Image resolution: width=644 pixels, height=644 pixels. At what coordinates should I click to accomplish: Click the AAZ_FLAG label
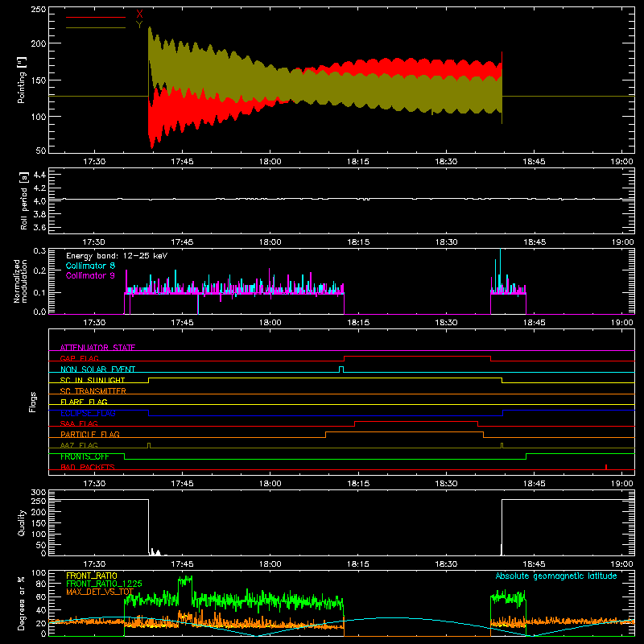point(79,445)
